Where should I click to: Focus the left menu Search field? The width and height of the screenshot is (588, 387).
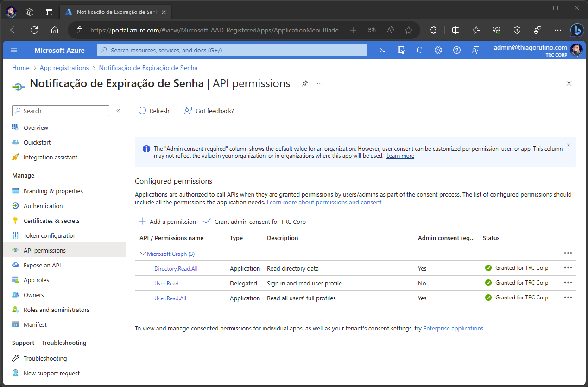pos(61,111)
